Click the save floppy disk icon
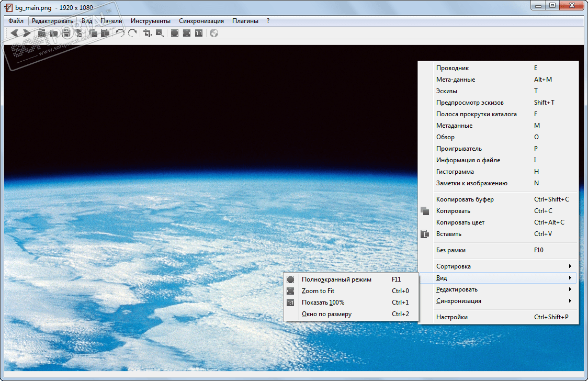This screenshot has width=588, height=381. [66, 33]
